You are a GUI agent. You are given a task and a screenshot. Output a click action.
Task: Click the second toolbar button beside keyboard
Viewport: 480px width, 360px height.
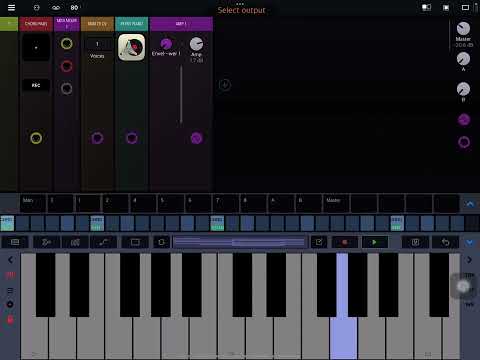tap(46, 242)
